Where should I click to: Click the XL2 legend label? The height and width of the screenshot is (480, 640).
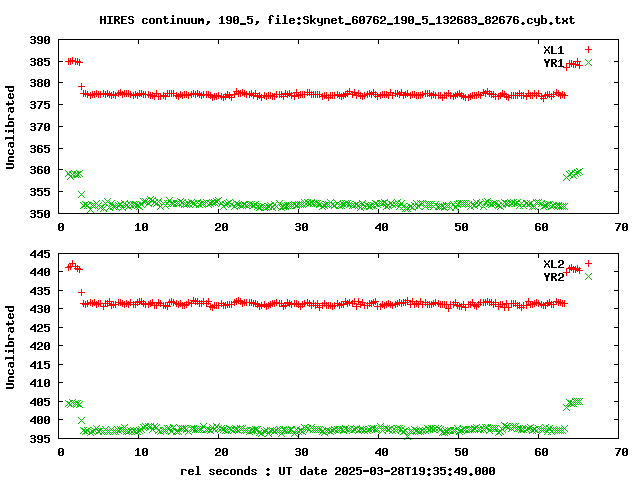click(553, 264)
